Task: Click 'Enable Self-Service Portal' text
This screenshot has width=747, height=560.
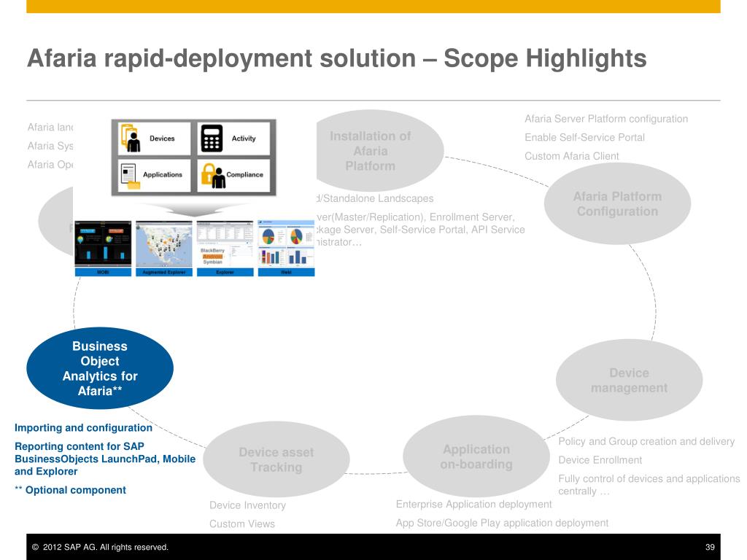Action: pyautogui.click(x=584, y=137)
